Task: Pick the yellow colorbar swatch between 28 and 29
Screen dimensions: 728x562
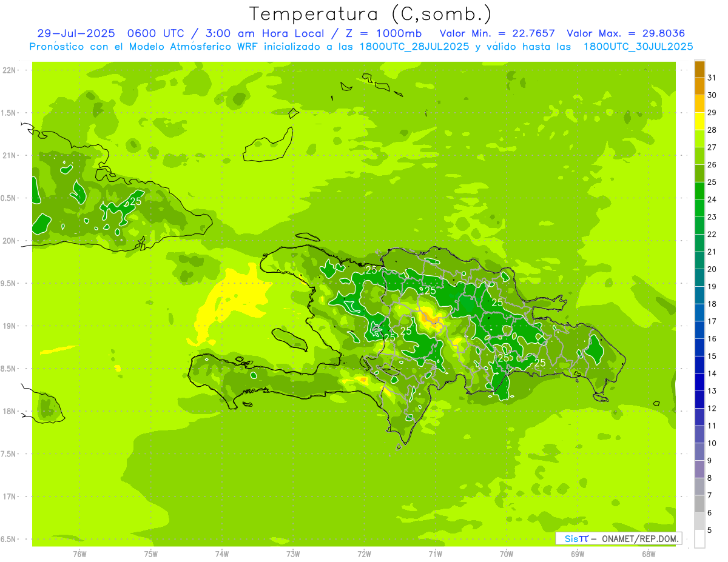Action: point(699,121)
